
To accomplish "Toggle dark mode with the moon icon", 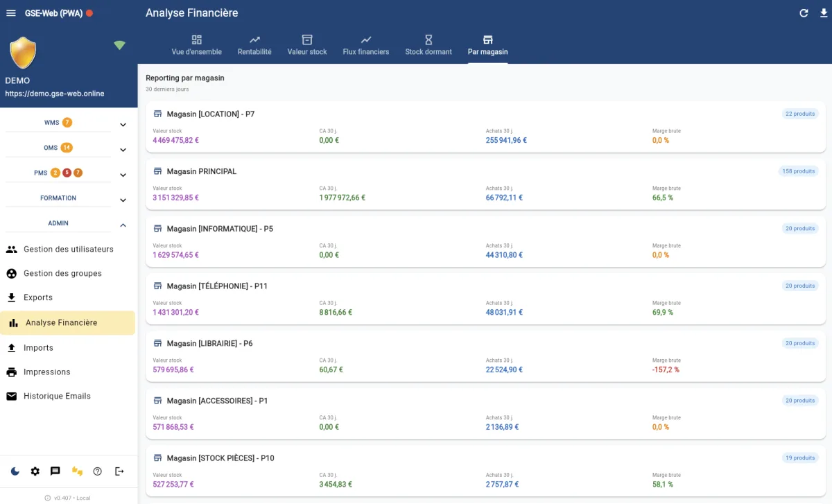I will click(x=15, y=471).
